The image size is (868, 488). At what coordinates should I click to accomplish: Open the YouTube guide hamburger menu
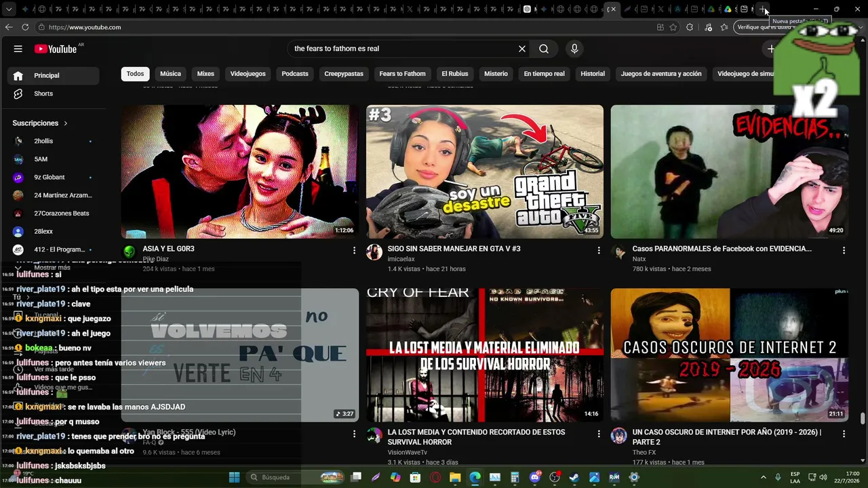click(x=18, y=49)
